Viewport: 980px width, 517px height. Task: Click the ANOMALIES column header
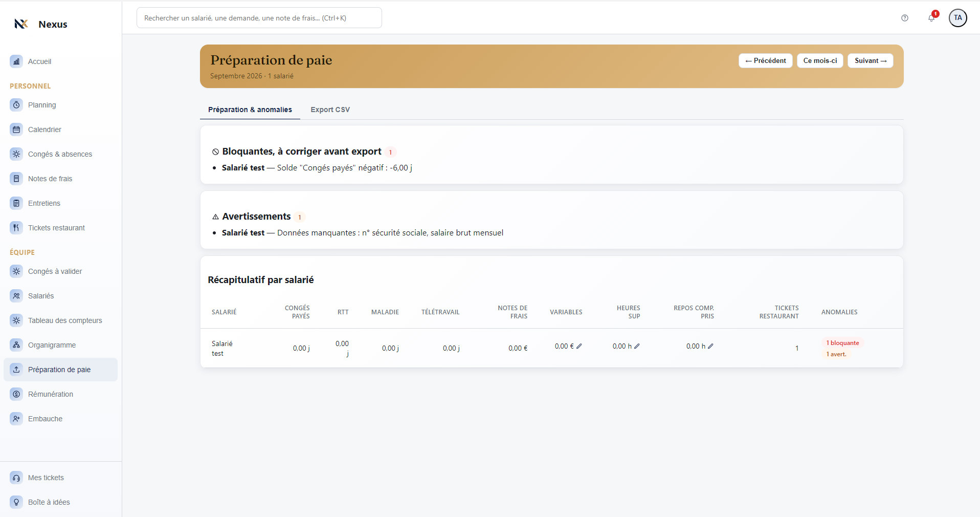839,312
